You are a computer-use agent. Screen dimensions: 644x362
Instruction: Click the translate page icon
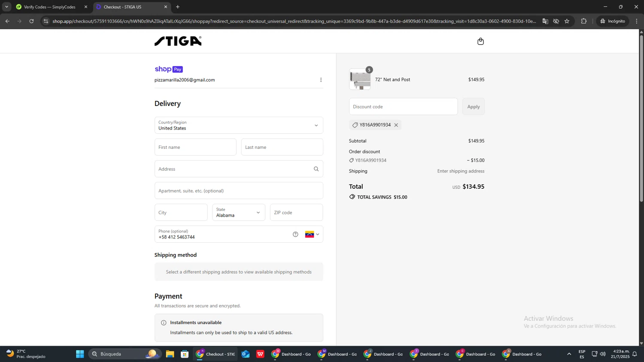click(x=545, y=21)
